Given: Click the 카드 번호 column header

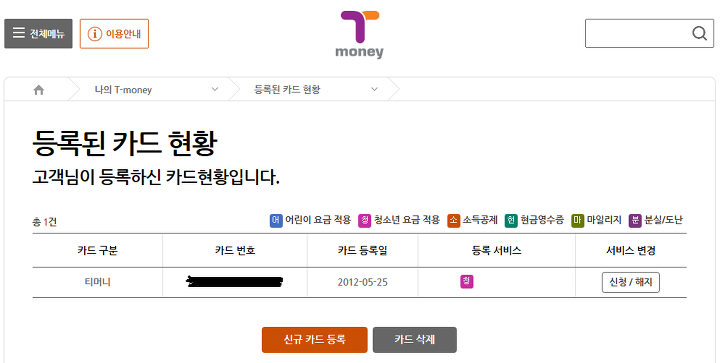Looking at the screenshot, I should pyautogui.click(x=235, y=251).
